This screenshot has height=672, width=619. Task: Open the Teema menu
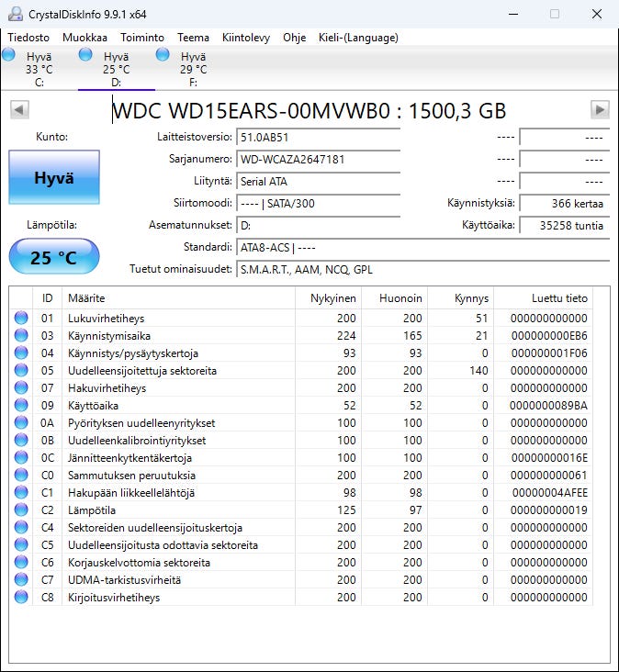pos(194,38)
